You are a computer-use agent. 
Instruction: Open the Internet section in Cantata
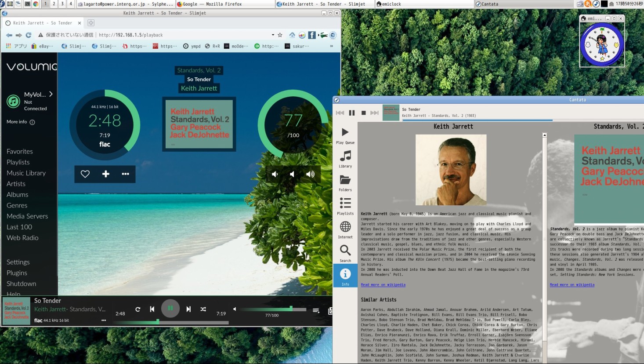pyautogui.click(x=345, y=229)
